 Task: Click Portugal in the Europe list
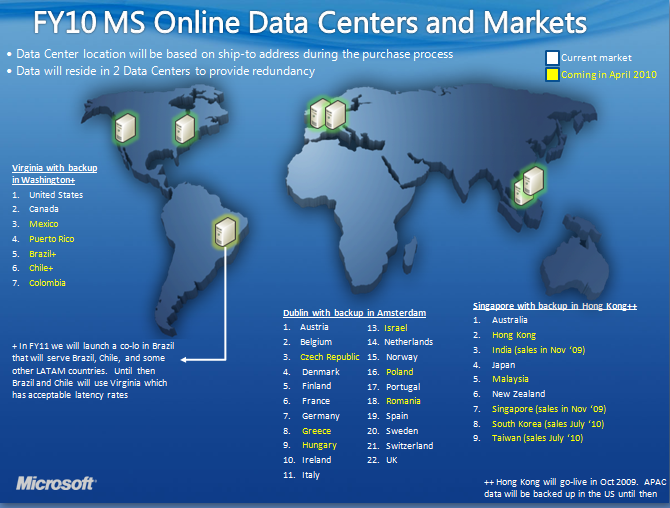tap(403, 387)
